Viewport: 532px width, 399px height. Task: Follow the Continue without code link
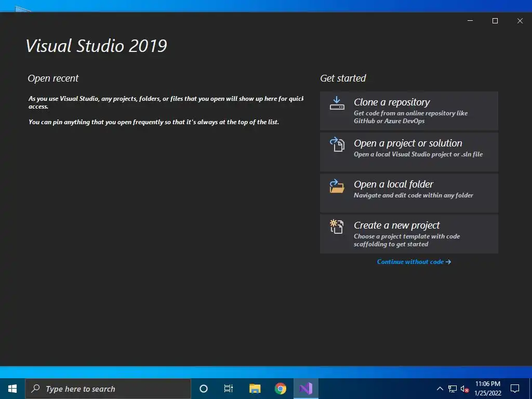414,262
